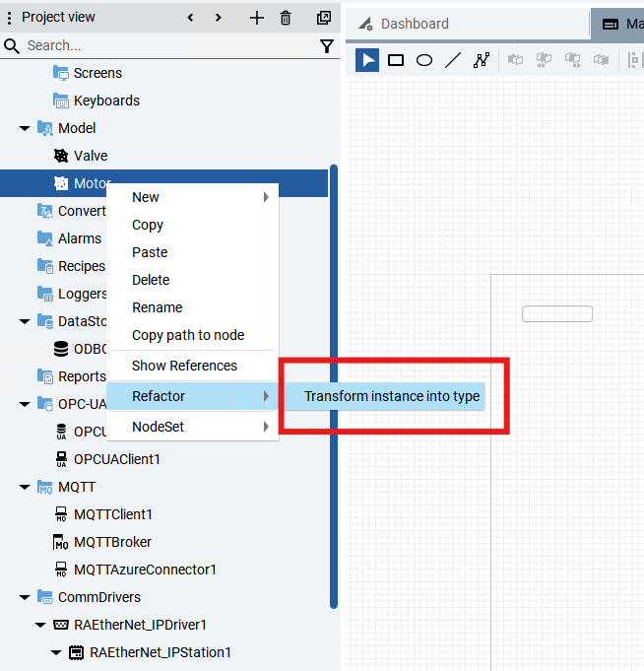This screenshot has height=671, width=644.
Task: Click the plus add node icon
Action: click(257, 18)
